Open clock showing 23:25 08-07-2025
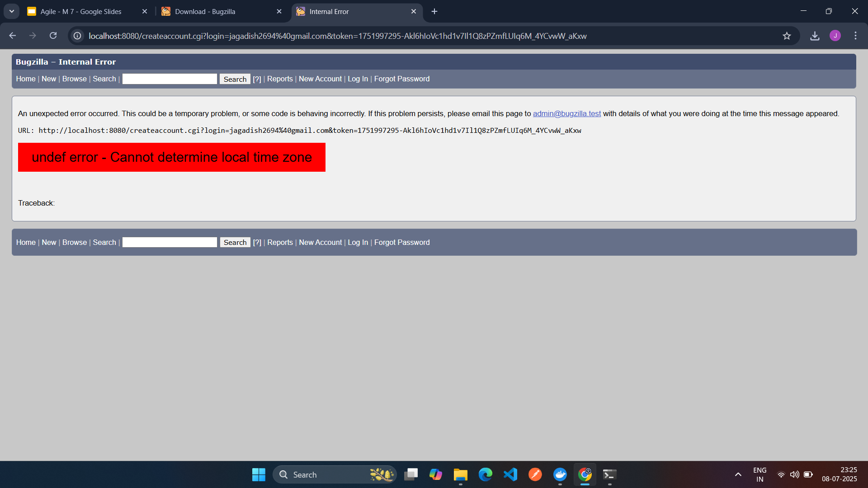The image size is (868, 488). [840, 474]
